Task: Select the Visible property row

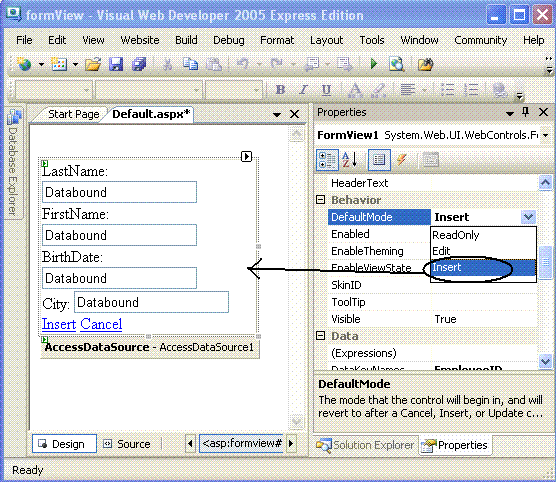Action: [433, 319]
